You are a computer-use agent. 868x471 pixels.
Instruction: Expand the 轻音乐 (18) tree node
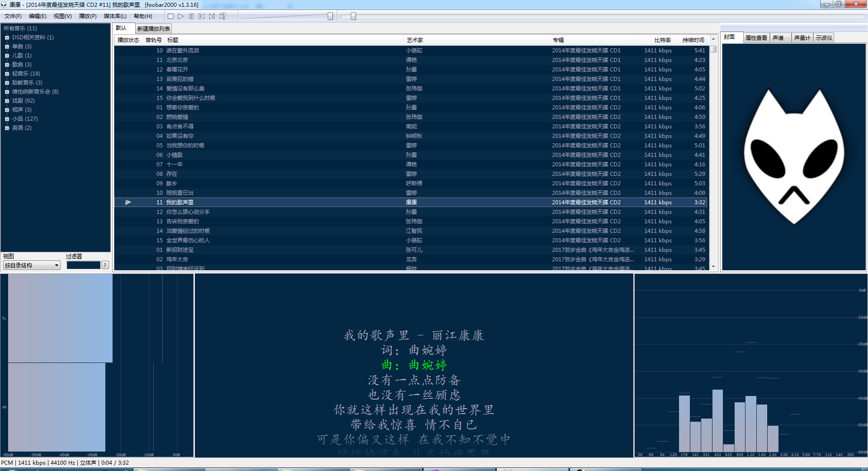7,74
